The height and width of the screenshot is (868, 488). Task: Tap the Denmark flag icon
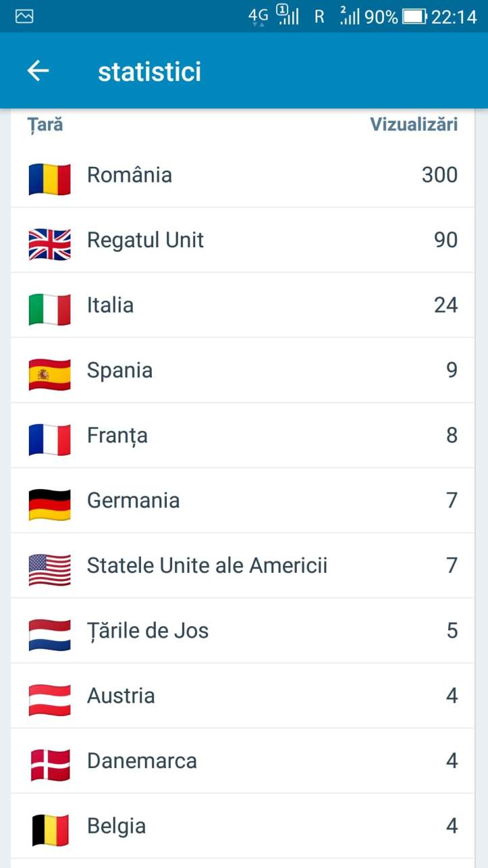click(x=50, y=765)
